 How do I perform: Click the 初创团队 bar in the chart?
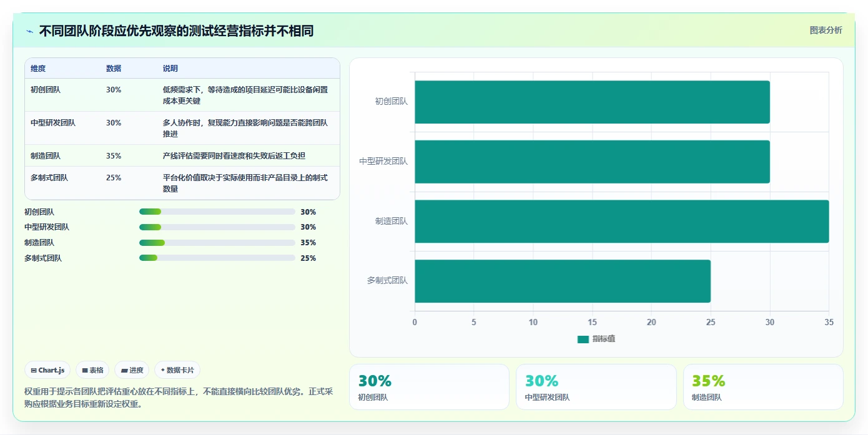click(592, 102)
